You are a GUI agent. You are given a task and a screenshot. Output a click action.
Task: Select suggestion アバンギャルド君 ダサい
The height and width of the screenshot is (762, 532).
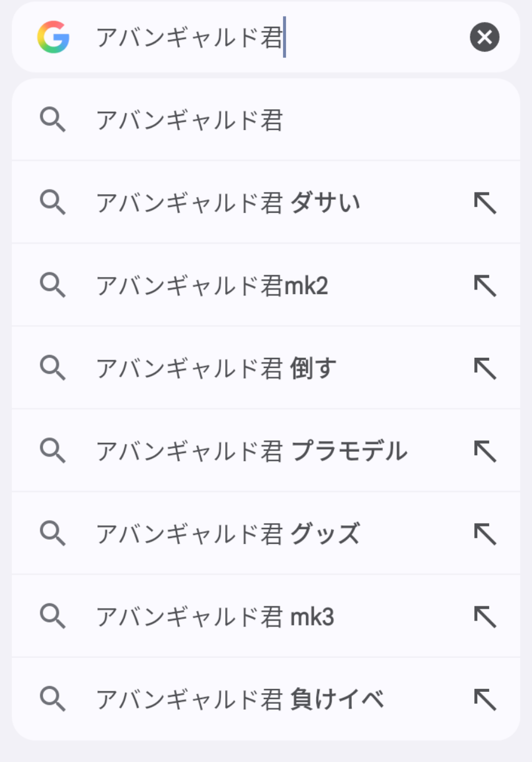pos(228,203)
